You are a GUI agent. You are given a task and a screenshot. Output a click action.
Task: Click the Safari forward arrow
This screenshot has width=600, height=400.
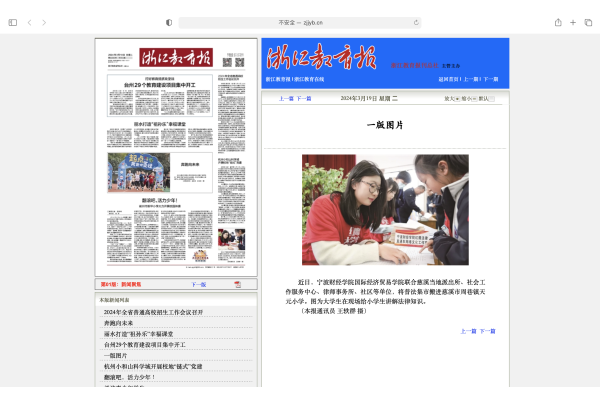point(44,22)
